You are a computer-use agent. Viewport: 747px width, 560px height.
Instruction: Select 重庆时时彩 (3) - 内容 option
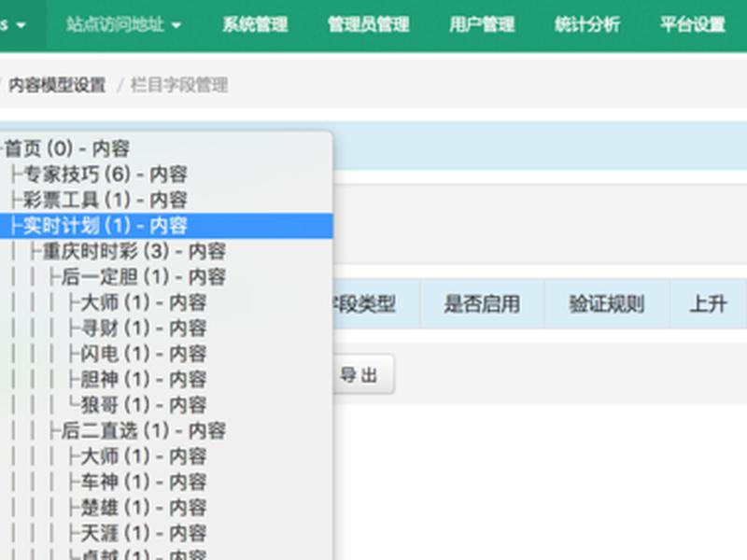(x=166, y=251)
